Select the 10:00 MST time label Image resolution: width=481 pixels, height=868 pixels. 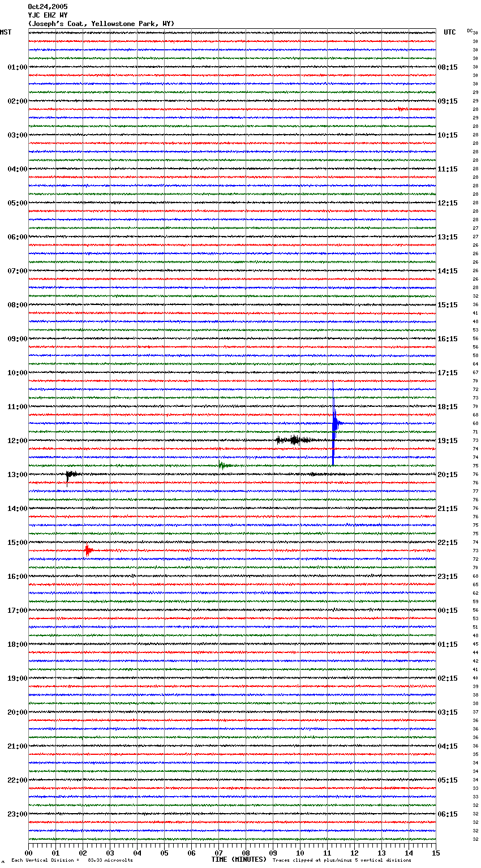pos(18,373)
